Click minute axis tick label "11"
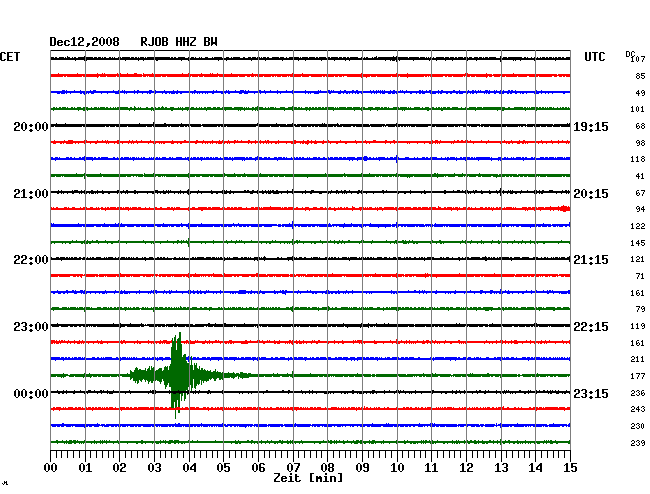 coord(431,468)
